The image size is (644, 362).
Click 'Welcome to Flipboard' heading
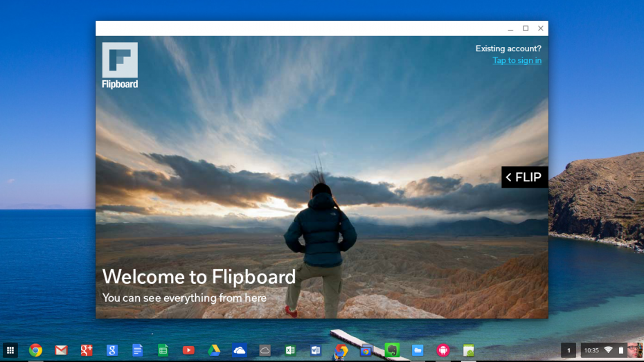click(x=199, y=277)
